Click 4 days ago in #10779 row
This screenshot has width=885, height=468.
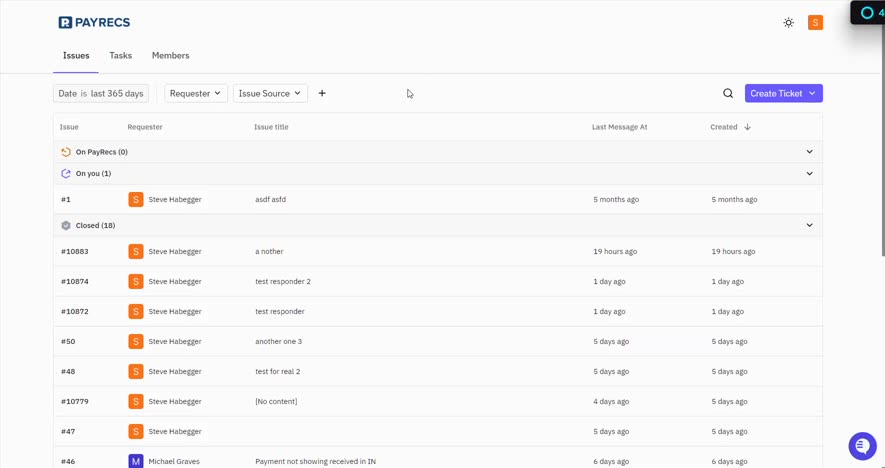(x=611, y=401)
